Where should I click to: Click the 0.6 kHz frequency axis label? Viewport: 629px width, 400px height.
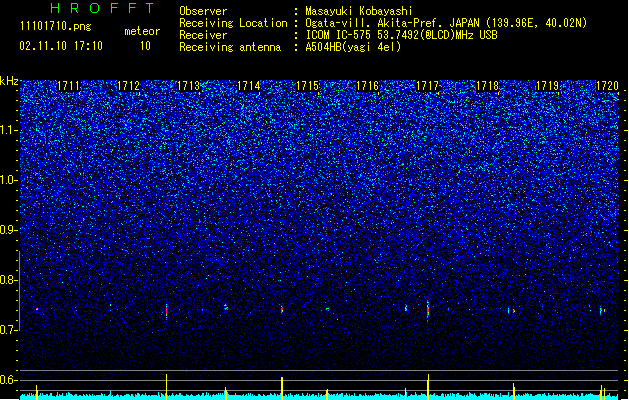[9, 380]
